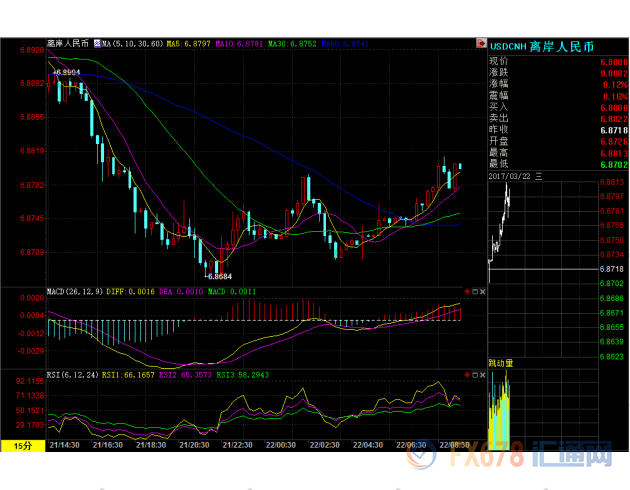Click the 22/04:30 time axis label
The height and width of the screenshot is (490, 630).
coord(368,445)
